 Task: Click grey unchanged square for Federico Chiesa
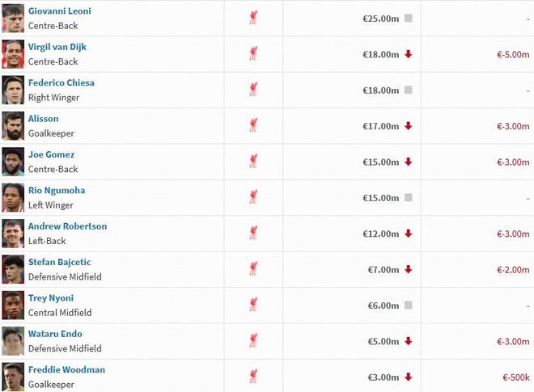409,90
